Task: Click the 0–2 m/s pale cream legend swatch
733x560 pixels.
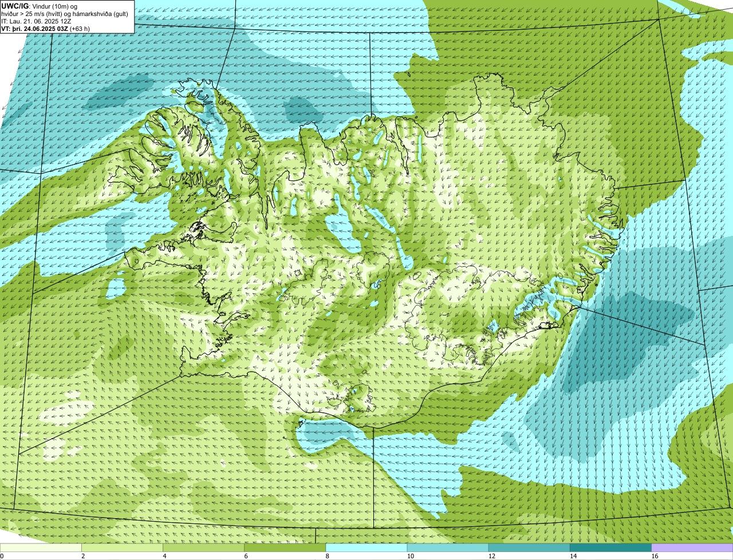Action: (41, 548)
